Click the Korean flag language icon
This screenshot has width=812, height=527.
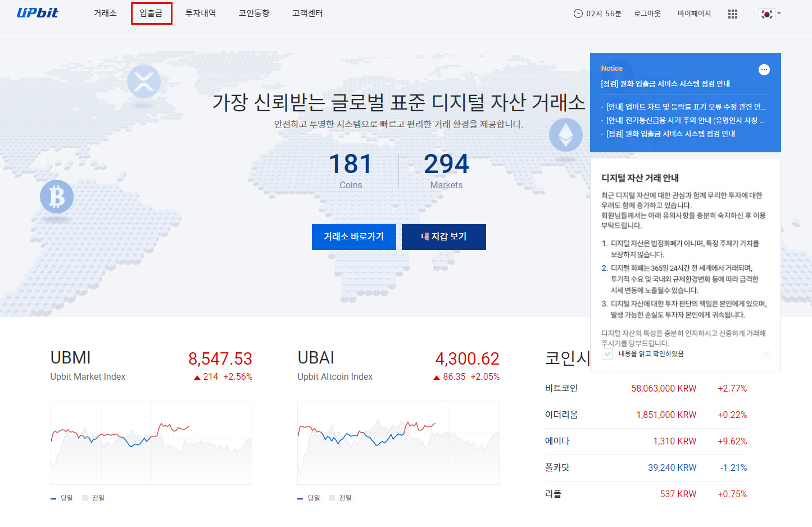766,14
